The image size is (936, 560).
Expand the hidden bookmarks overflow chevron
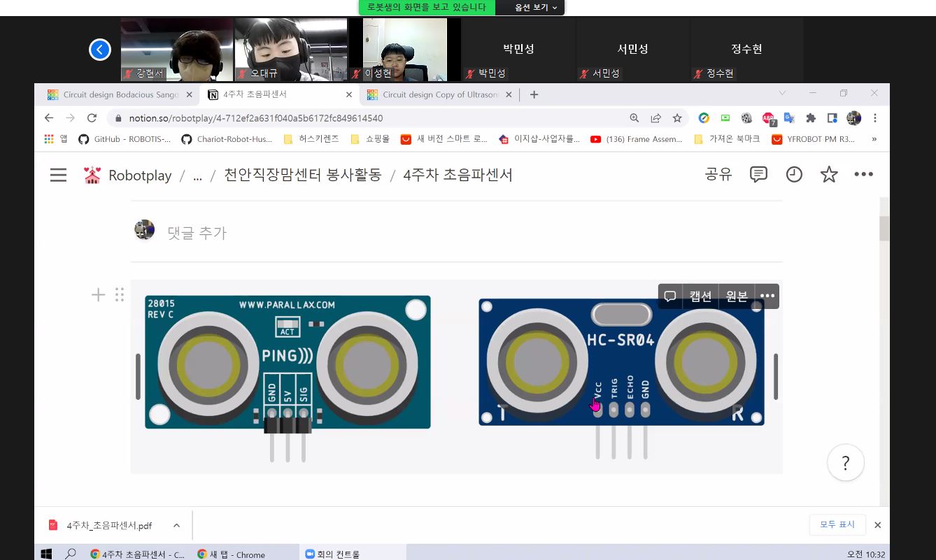pyautogui.click(x=874, y=139)
